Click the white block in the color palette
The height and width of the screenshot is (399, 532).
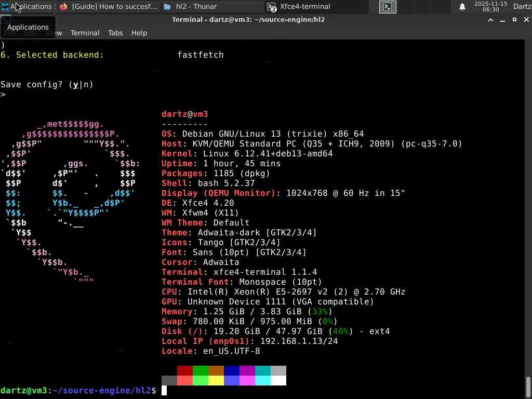(278, 380)
